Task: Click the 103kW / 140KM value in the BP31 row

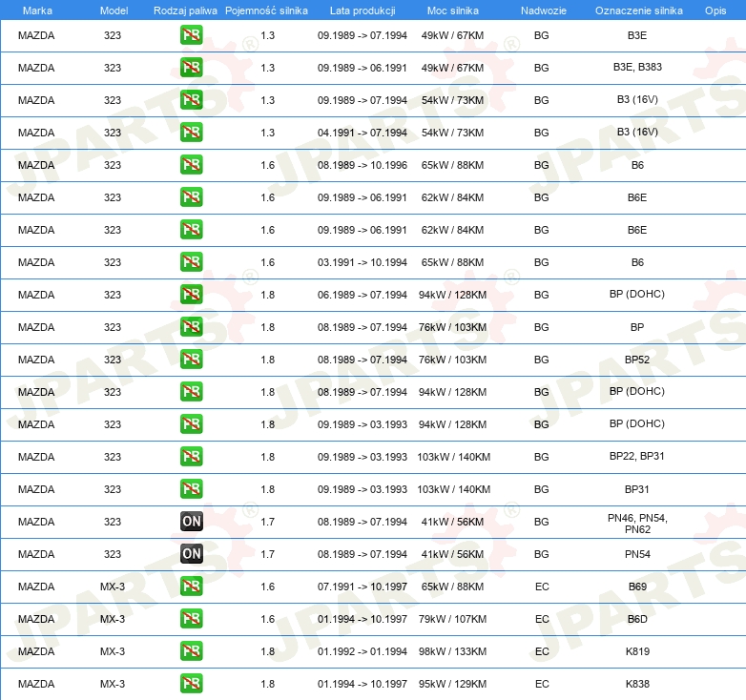Action: [453, 489]
